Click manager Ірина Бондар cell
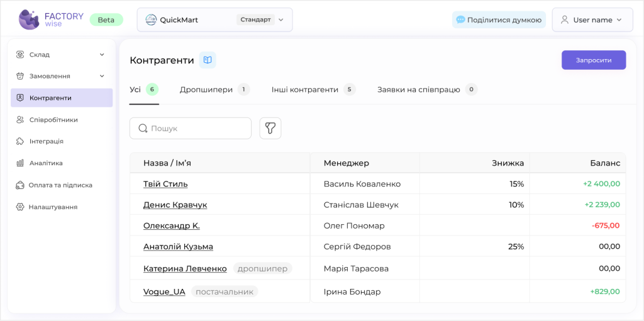This screenshot has width=644, height=321. (x=352, y=292)
